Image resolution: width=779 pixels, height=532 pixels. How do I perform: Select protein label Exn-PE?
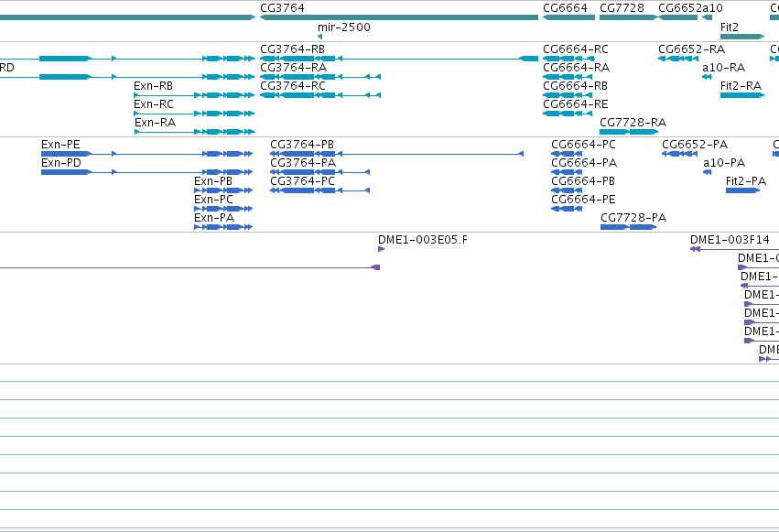60,145
